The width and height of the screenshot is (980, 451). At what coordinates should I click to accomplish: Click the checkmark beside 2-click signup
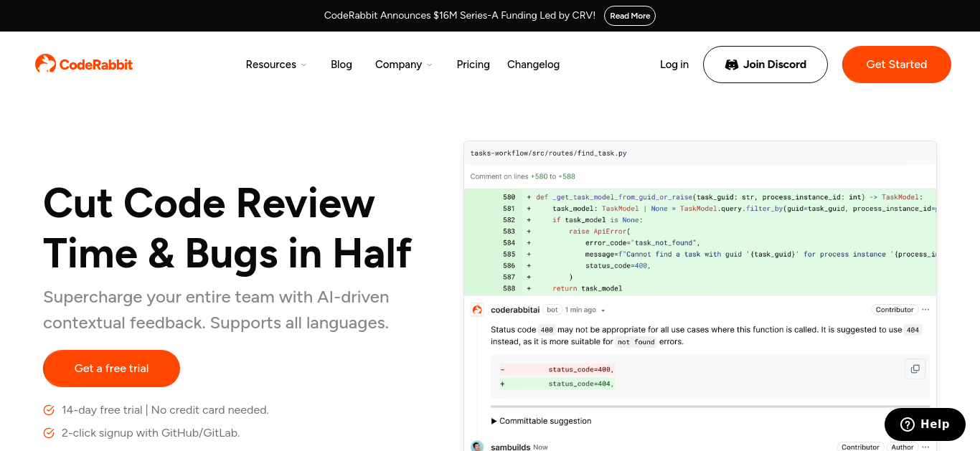(49, 433)
